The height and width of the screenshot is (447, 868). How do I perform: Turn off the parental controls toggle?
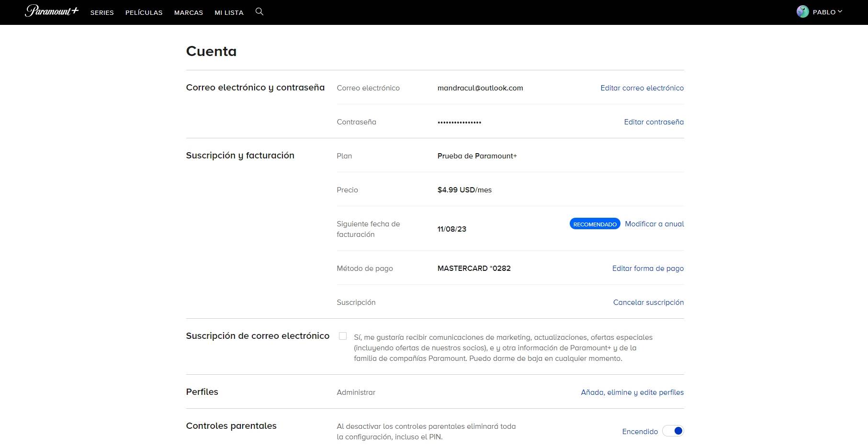[673, 431]
